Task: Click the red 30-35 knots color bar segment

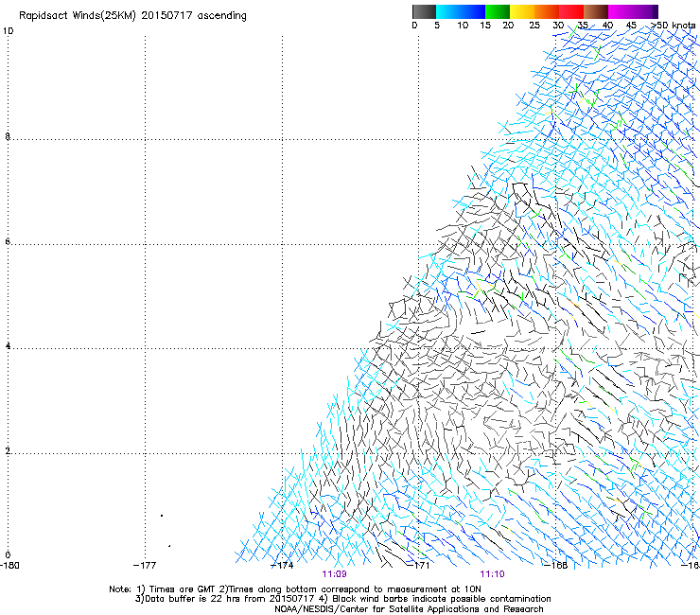Action: coord(571,11)
